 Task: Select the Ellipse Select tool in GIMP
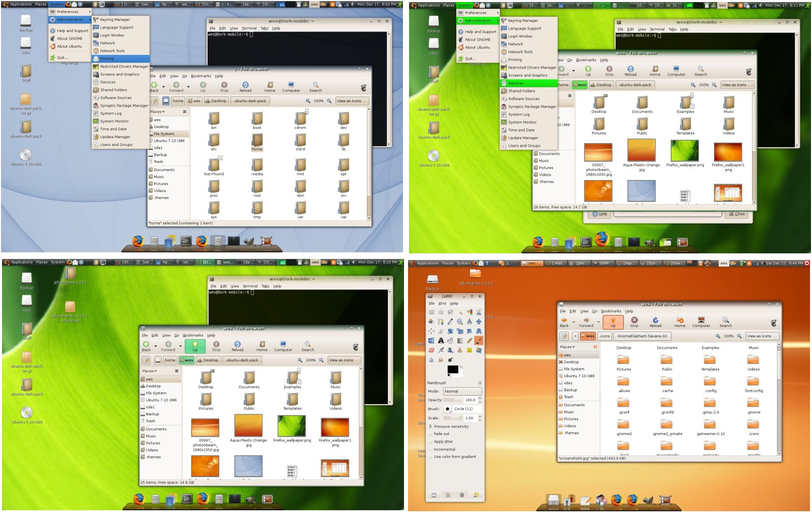pos(441,312)
